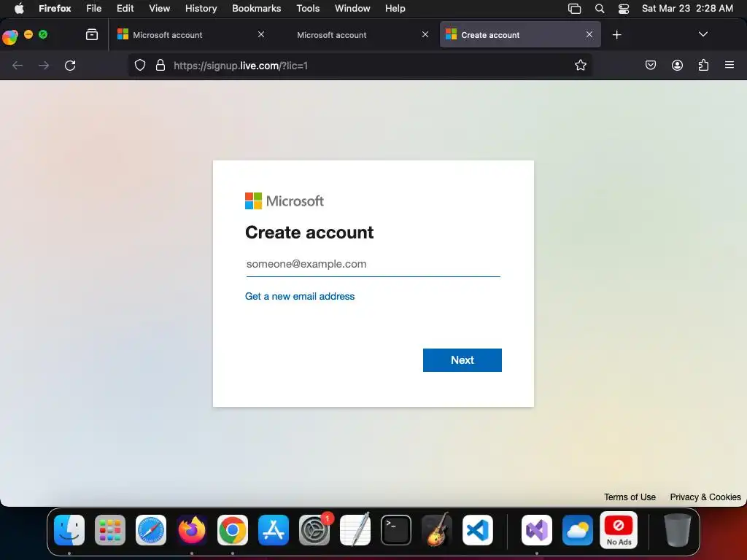This screenshot has width=747, height=560.
Task: Show site security info via padlock icon
Action: point(160,65)
